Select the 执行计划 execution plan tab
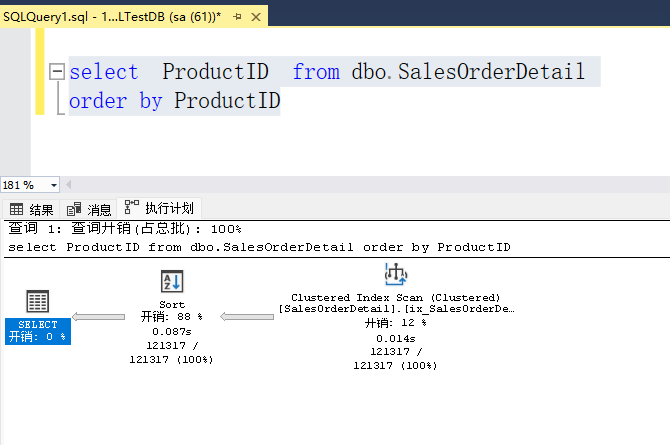The image size is (670, 445). pos(160,209)
